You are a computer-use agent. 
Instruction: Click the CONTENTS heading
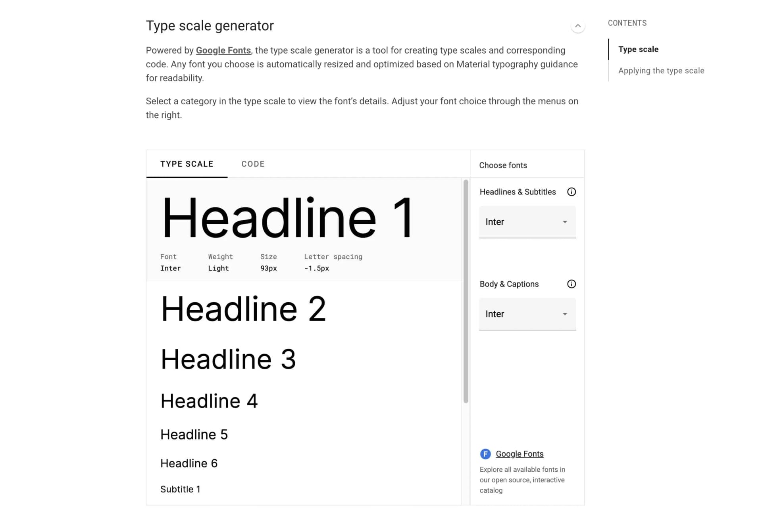coord(627,23)
